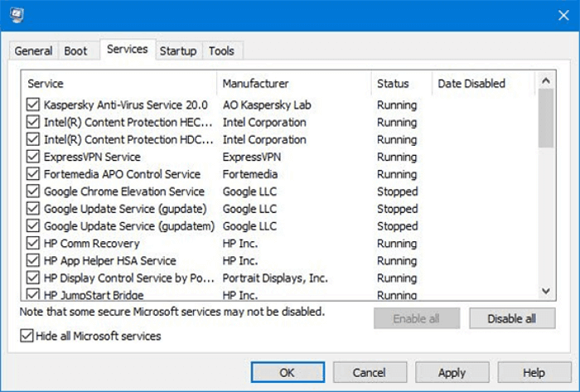Disable Google Chrome Elevation Service checkbox
The image size is (580, 392).
(x=33, y=191)
